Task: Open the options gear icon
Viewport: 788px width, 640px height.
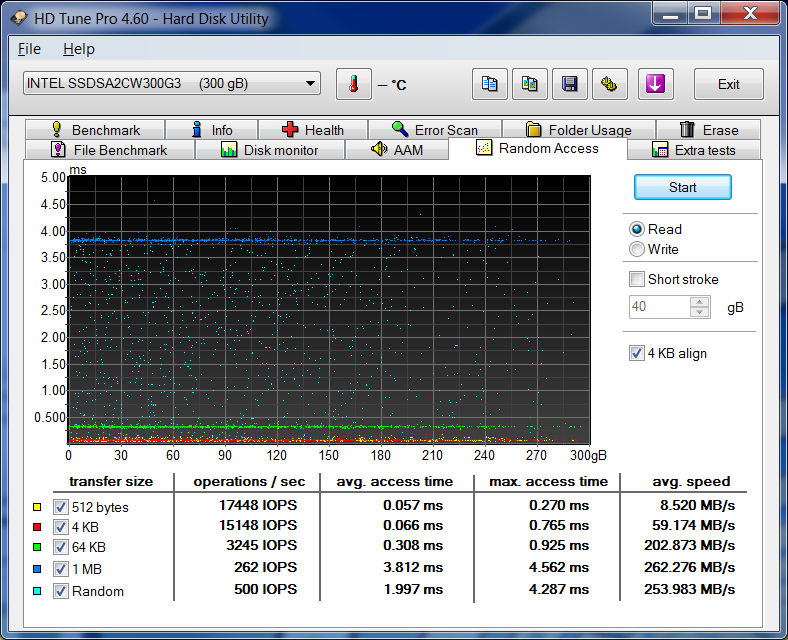Action: (609, 84)
